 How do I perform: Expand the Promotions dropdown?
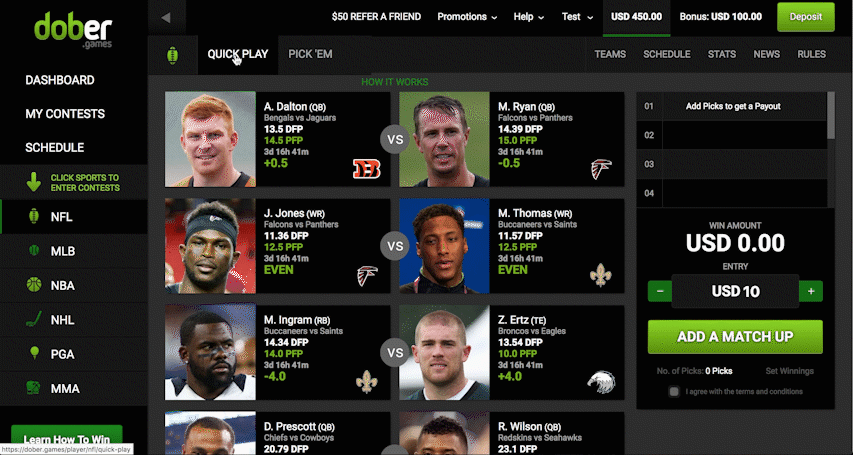pyautogui.click(x=467, y=17)
